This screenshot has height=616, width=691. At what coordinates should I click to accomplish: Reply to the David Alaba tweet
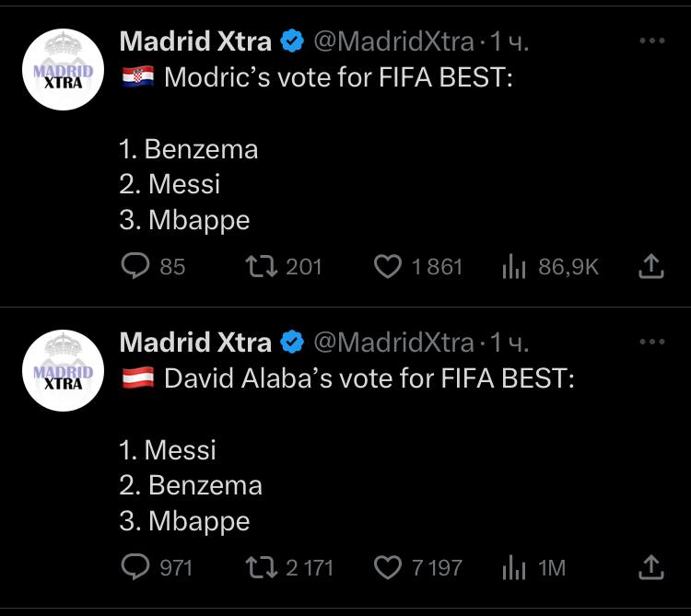tap(136, 567)
